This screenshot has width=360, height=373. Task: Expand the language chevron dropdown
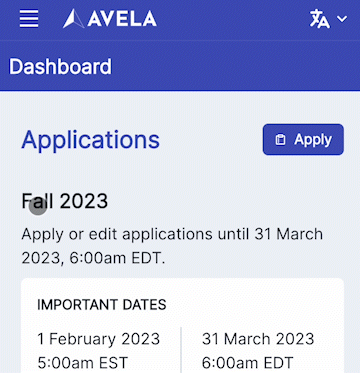(x=342, y=19)
